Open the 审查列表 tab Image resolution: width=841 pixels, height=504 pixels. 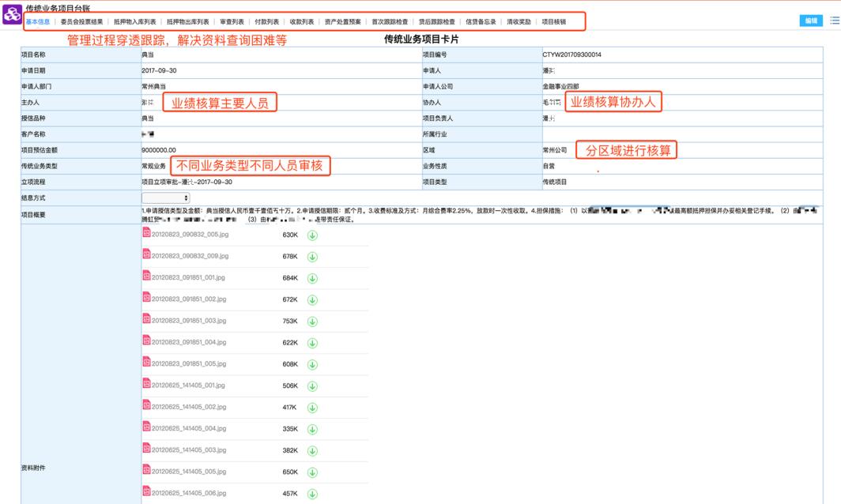(x=232, y=22)
